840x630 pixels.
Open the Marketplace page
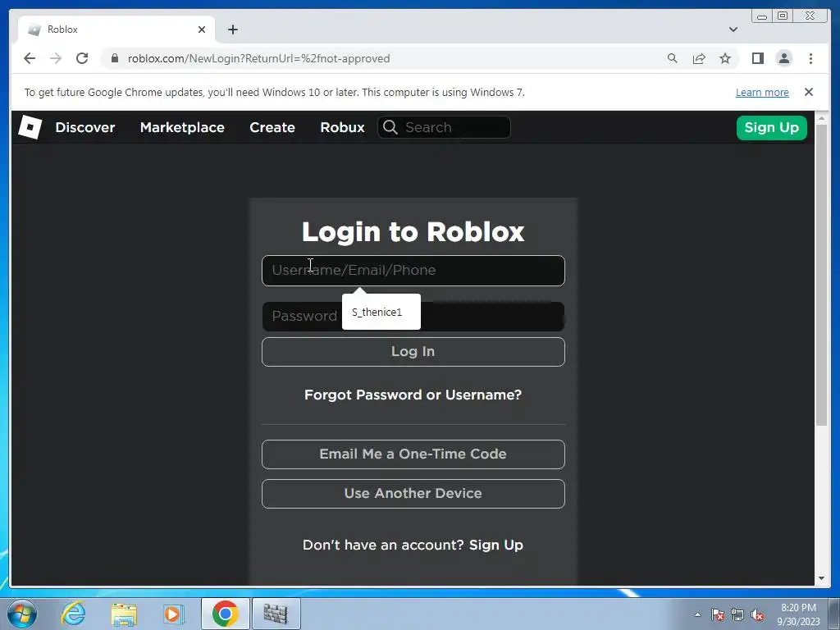click(182, 127)
